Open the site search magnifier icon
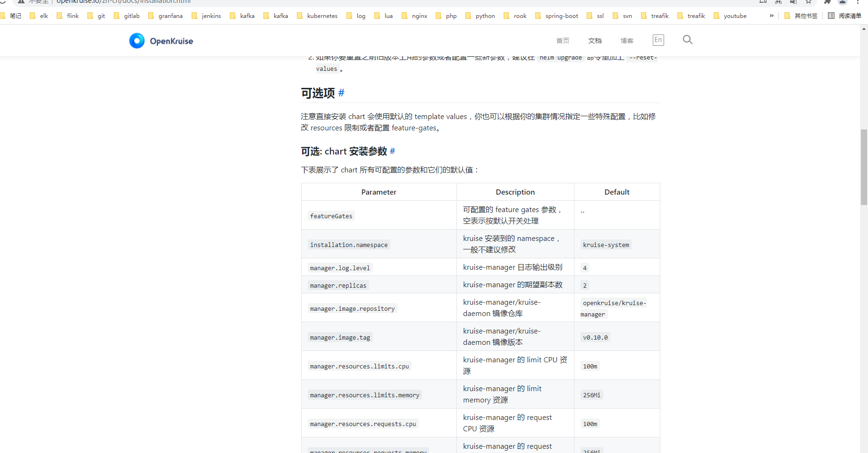This screenshot has width=868, height=453. [x=688, y=40]
